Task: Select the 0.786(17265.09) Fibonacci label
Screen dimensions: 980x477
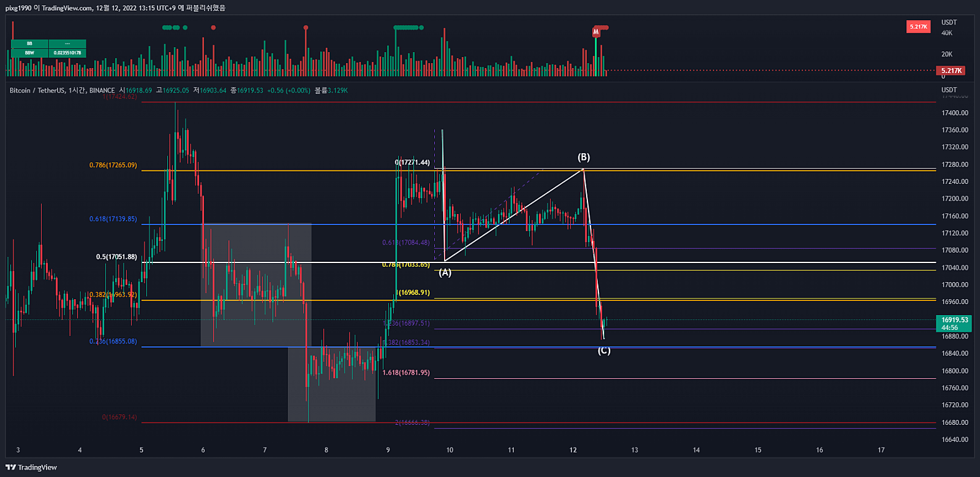Action: point(113,166)
